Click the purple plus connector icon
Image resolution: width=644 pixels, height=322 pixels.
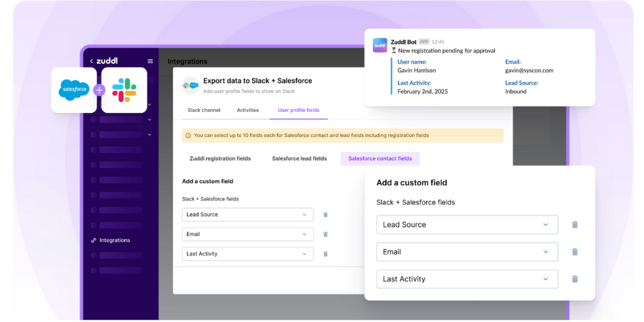pos(99,90)
